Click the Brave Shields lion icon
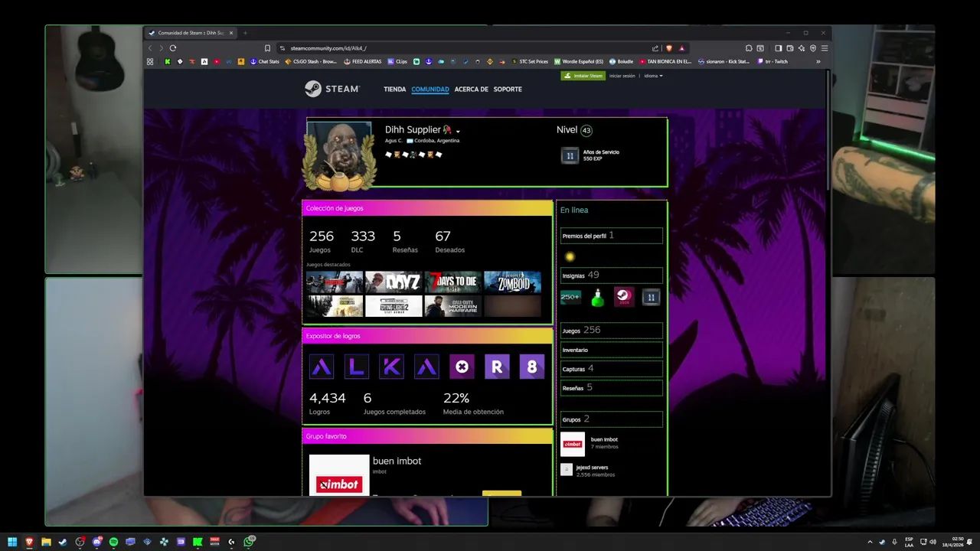The height and width of the screenshot is (551, 980). pyautogui.click(x=668, y=48)
